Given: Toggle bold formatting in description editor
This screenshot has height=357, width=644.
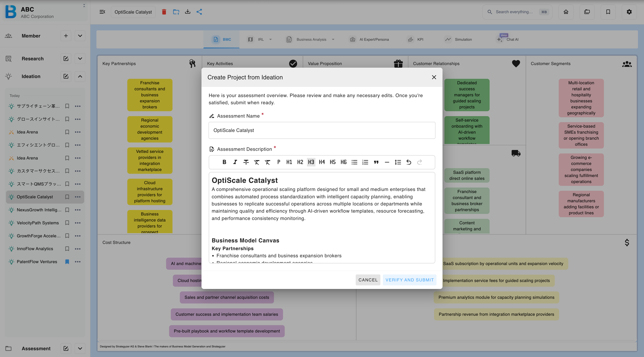Looking at the screenshot, I should [224, 162].
